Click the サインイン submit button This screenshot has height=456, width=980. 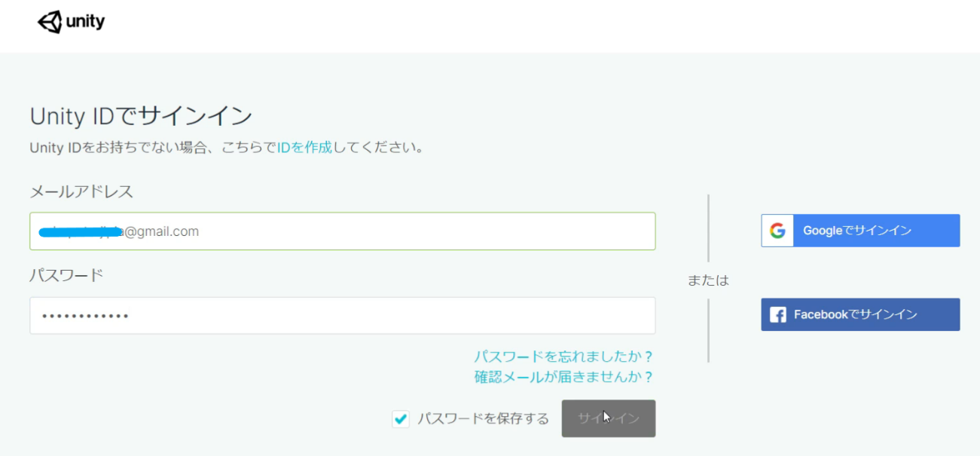point(609,418)
